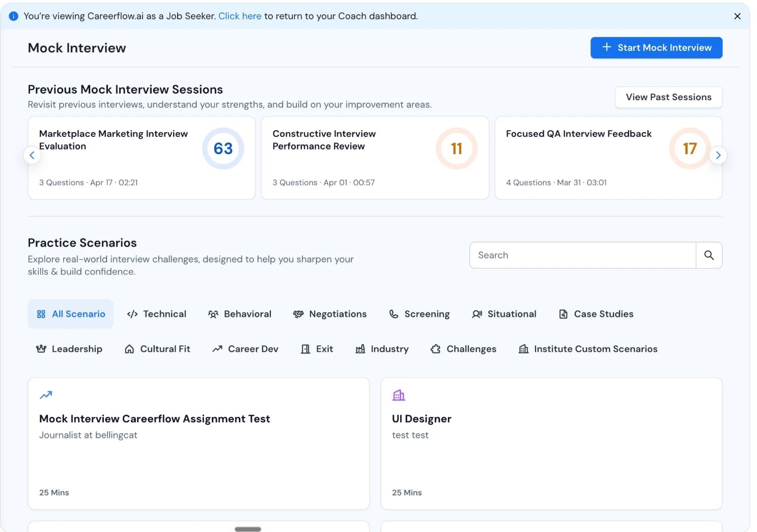Click the handshake Negotiations icon
Image resolution: width=757 pixels, height=532 pixels.
coord(298,314)
